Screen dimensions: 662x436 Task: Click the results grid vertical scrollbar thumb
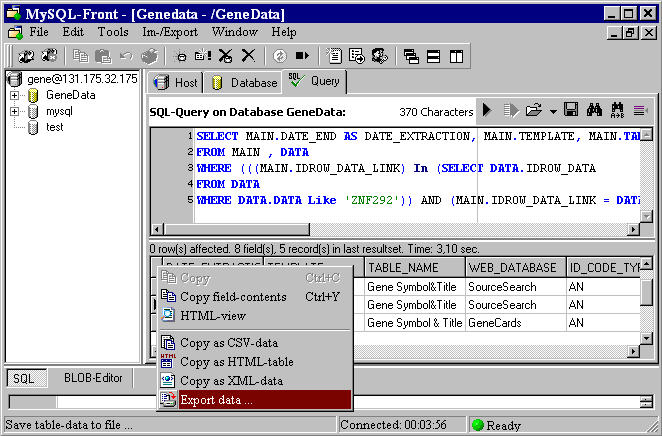(x=646, y=292)
